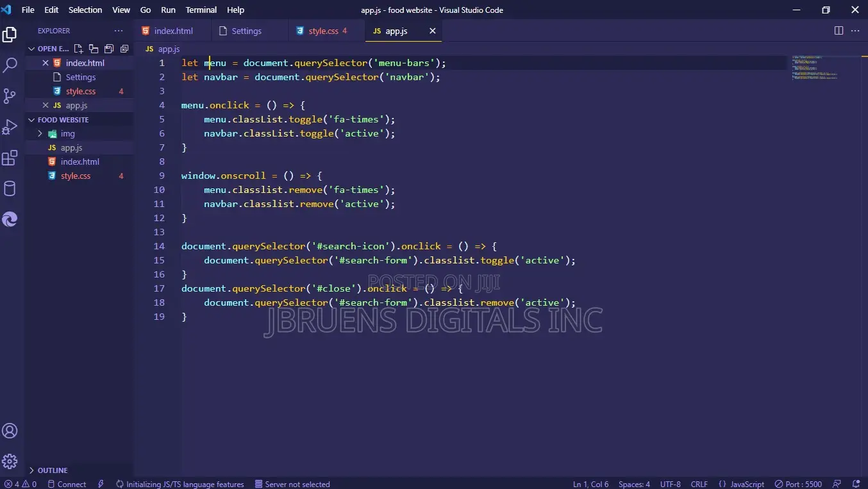The width and height of the screenshot is (868, 489).
Task: Open the Edit menu
Action: [51, 10]
